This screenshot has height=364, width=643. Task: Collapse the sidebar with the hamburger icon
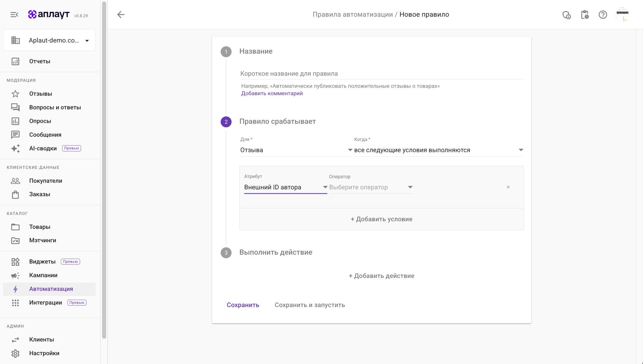14,14
